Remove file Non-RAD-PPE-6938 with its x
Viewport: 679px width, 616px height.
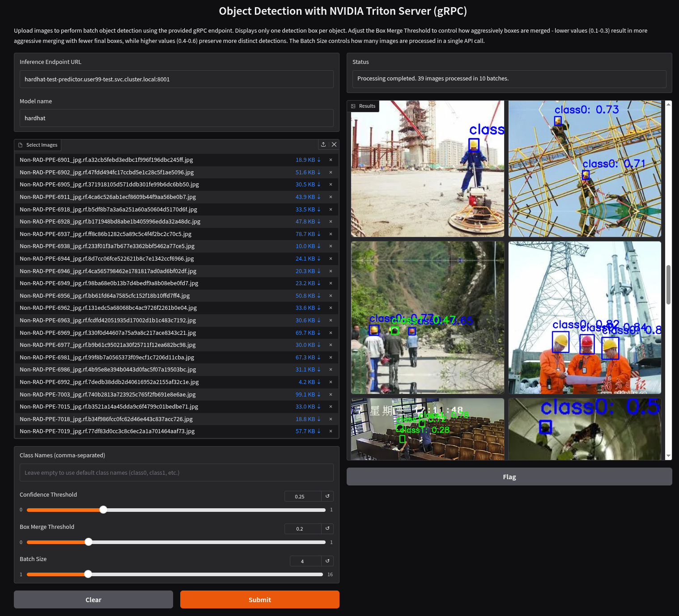pyautogui.click(x=331, y=246)
